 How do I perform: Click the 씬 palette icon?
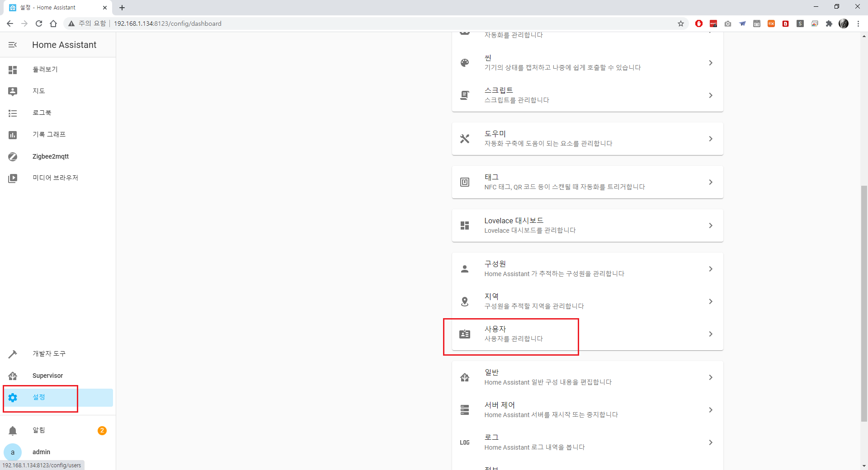coord(465,63)
